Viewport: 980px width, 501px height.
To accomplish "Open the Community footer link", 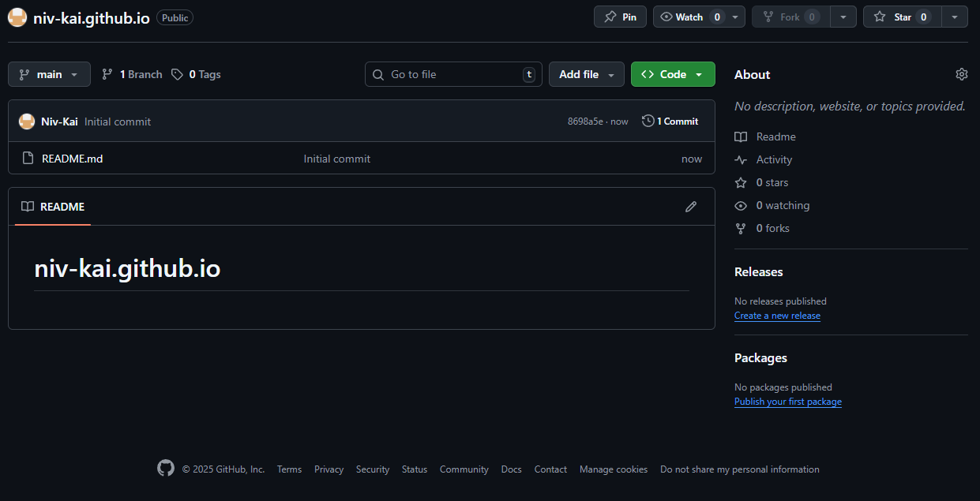I will point(464,469).
